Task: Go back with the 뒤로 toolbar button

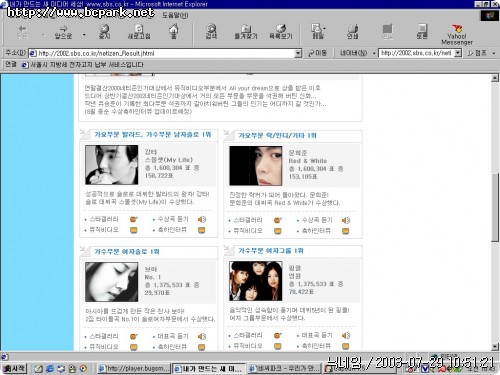Action: (x=22, y=32)
